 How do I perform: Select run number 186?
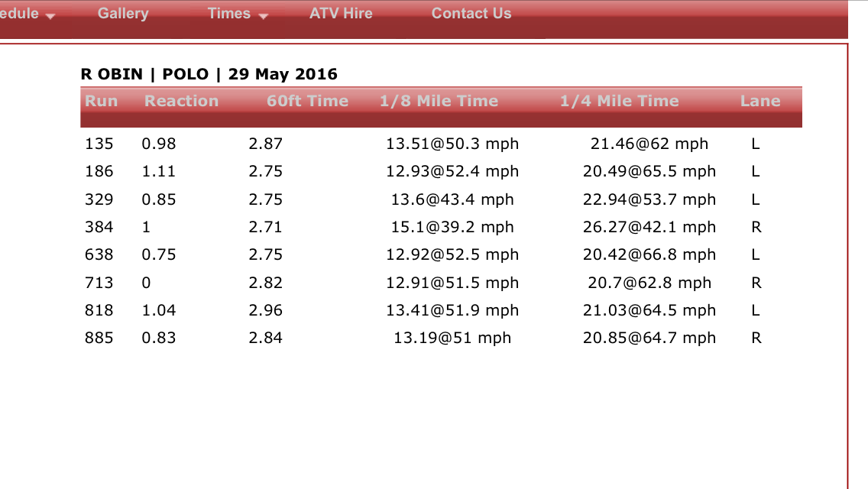[99, 172]
